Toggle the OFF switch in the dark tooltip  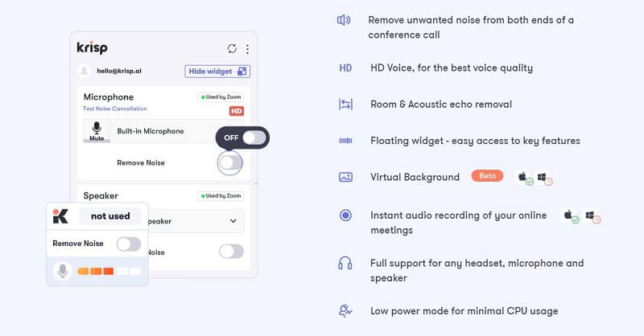tap(254, 137)
